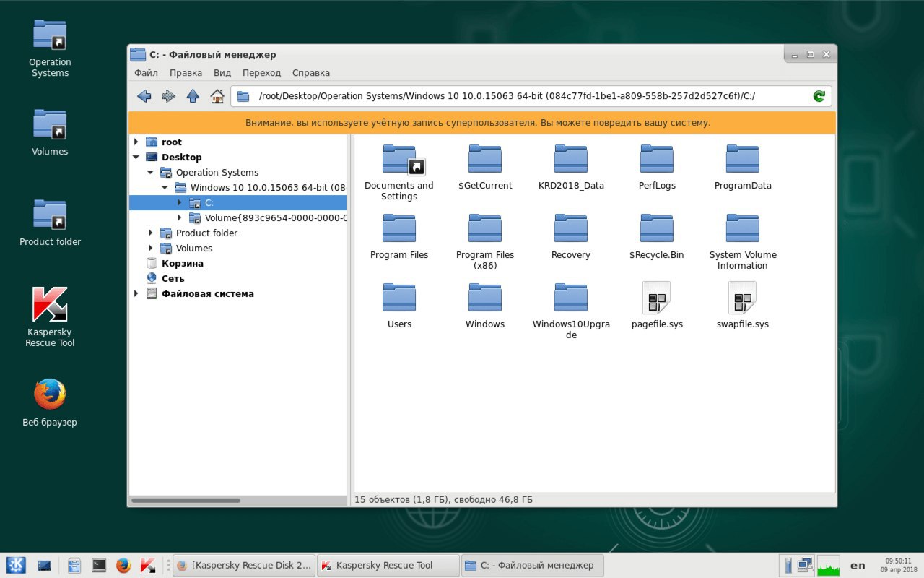The width and height of the screenshot is (924, 578).
Task: Switch to the Файловый менеджер taskbar window
Action: click(x=533, y=565)
